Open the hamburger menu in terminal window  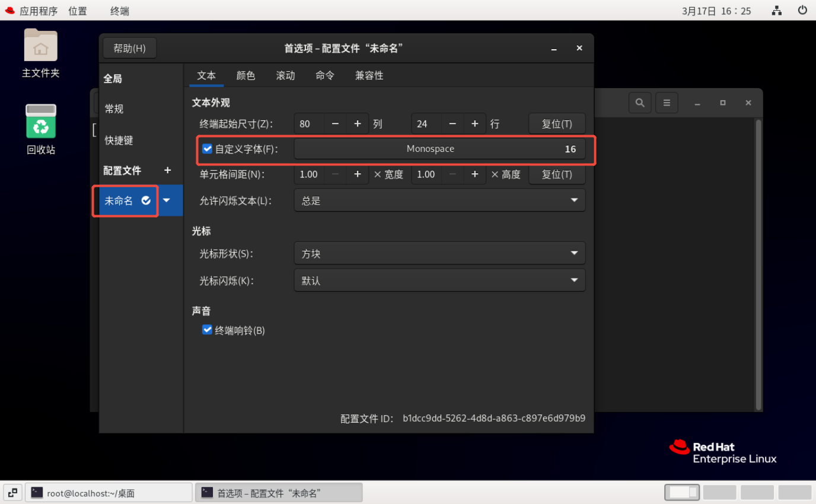pos(667,103)
